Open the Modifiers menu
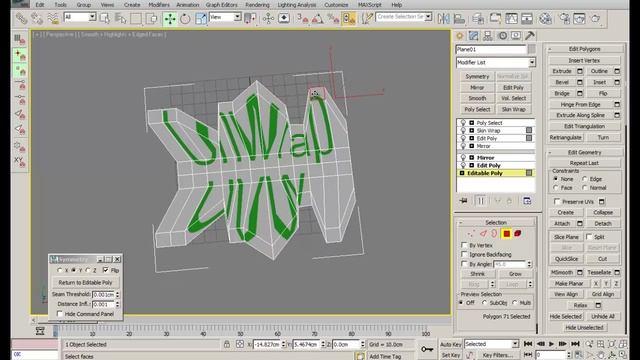Viewport: 640px width, 360px height. coord(159,4)
